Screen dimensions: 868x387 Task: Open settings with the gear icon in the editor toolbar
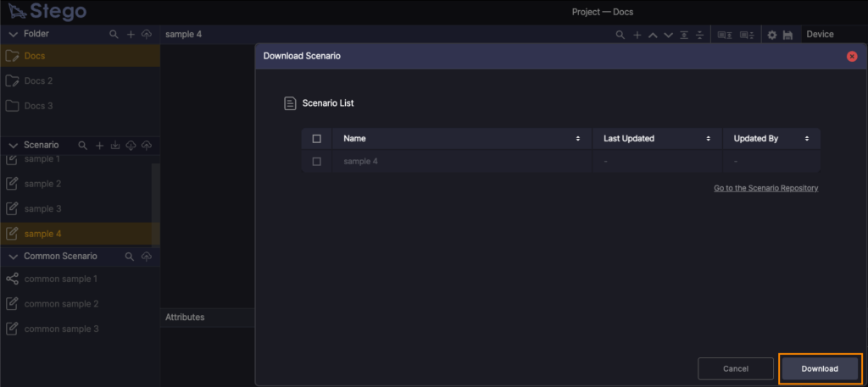[771, 35]
